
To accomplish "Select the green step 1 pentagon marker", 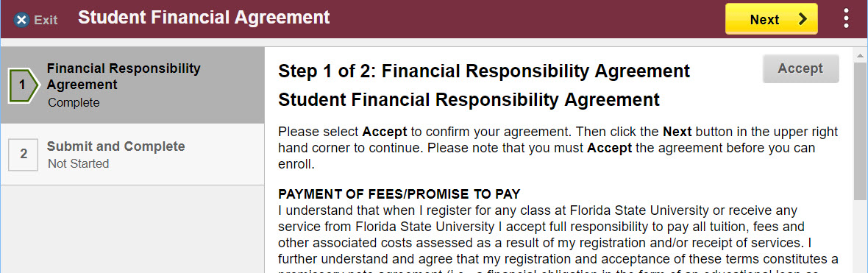I will point(24,85).
